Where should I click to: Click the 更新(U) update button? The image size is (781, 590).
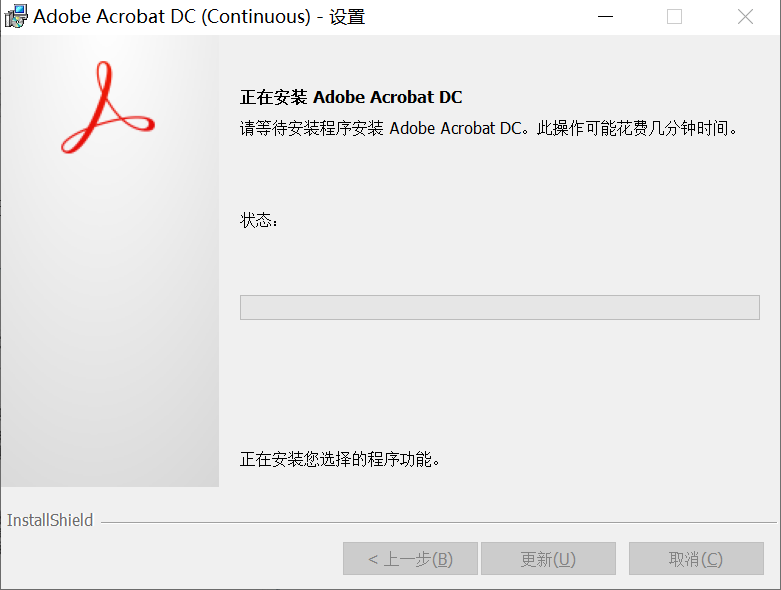point(548,559)
